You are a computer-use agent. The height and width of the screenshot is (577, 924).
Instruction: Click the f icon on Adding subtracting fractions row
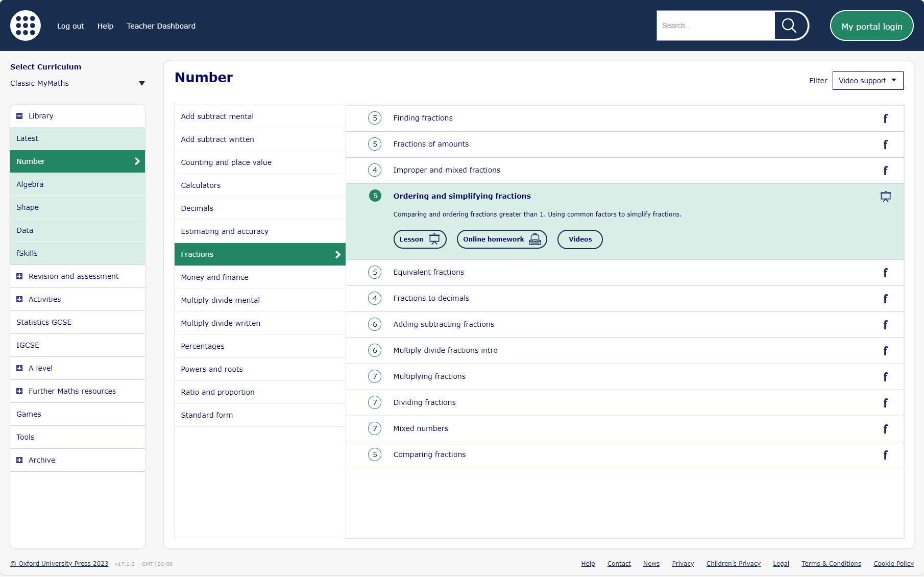[x=885, y=325]
